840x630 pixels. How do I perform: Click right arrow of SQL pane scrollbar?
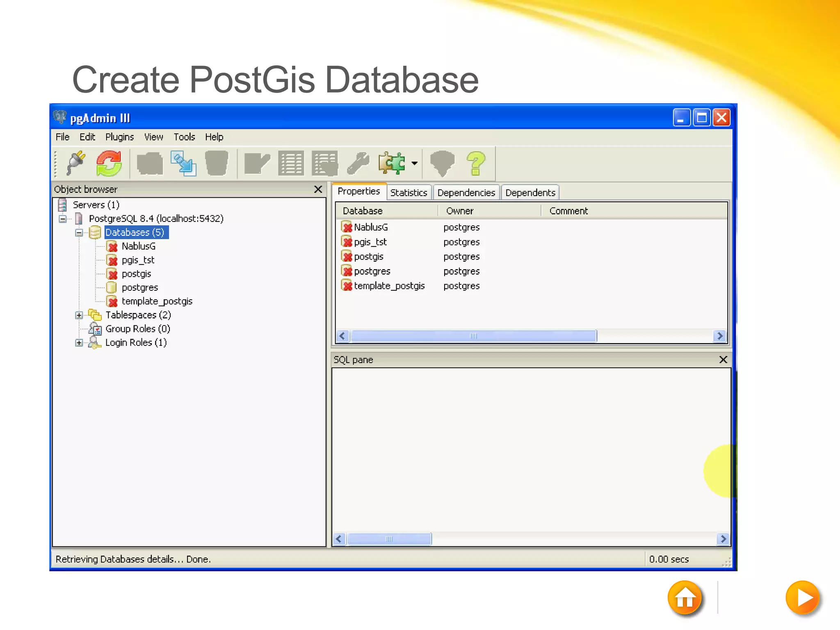tap(724, 539)
